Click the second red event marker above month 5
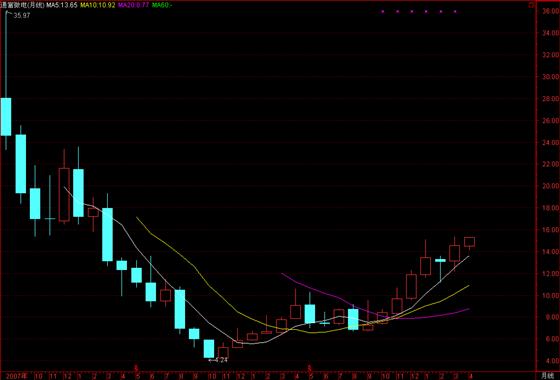Screen dimensions: 560x380 [309, 368]
